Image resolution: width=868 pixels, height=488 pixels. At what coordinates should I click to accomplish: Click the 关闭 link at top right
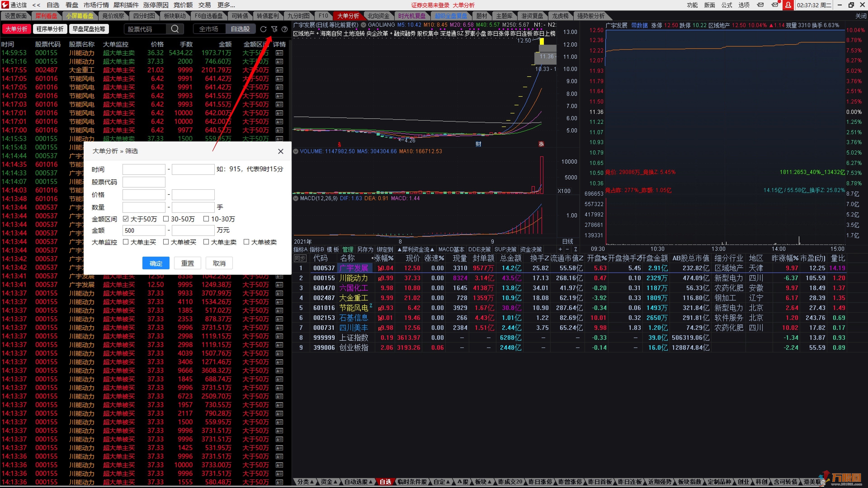point(861,16)
